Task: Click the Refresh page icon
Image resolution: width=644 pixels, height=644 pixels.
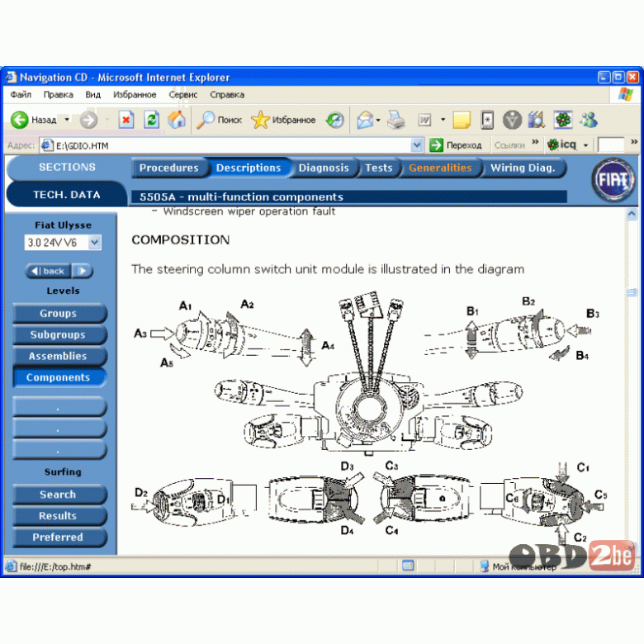Action: [152, 120]
